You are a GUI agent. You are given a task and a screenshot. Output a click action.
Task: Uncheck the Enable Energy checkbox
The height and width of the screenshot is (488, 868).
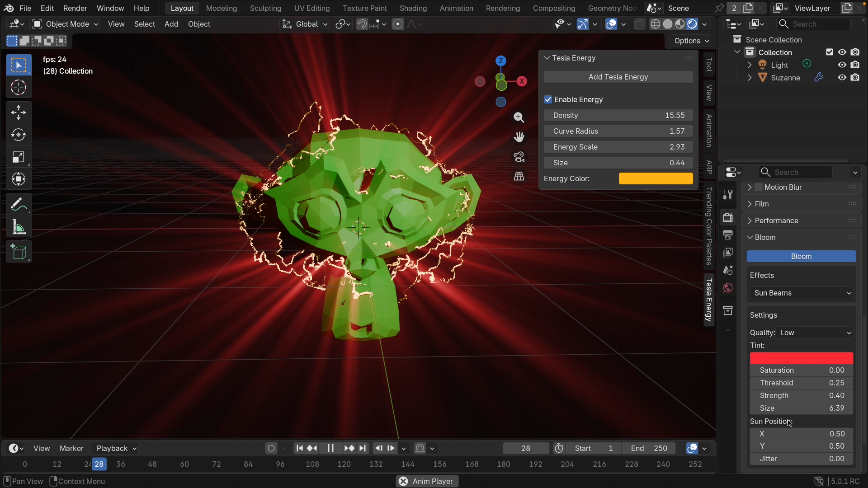click(548, 99)
